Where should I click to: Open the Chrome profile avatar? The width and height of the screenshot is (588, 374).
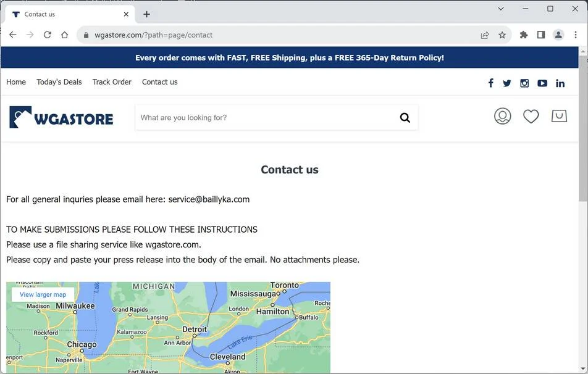pos(558,35)
